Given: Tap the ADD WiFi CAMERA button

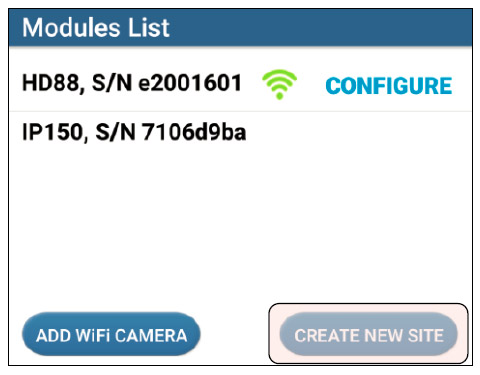Looking at the screenshot, I should tap(111, 334).
